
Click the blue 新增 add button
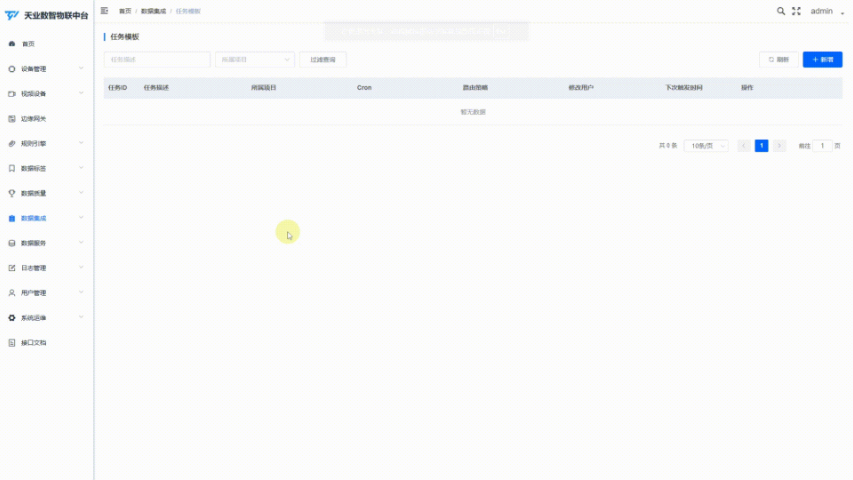[823, 59]
